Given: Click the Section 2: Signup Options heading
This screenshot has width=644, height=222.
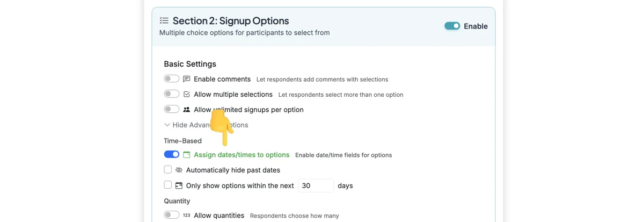Looking at the screenshot, I should (231, 21).
